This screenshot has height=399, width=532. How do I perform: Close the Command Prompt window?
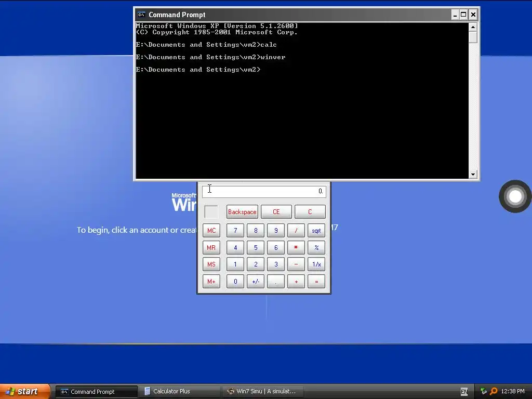[473, 15]
